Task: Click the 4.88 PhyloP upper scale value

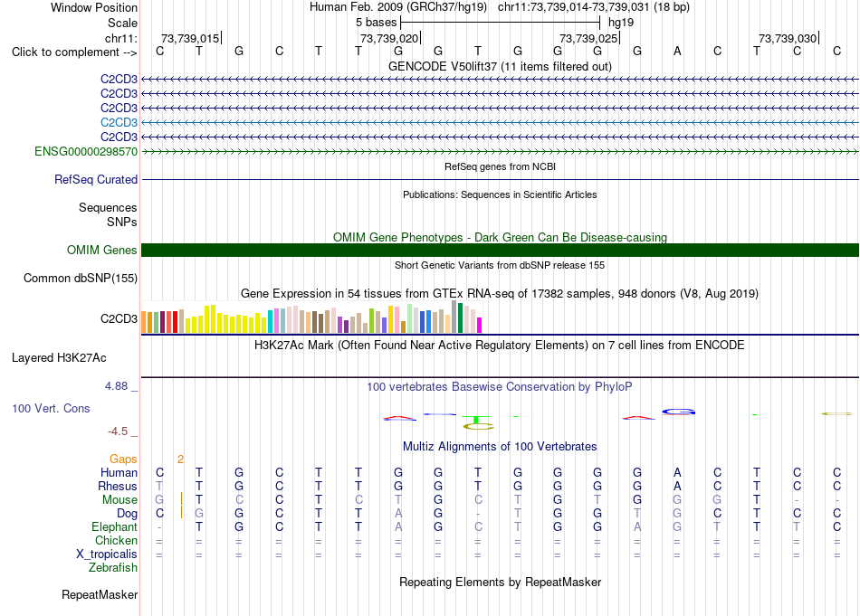Action: click(x=116, y=386)
